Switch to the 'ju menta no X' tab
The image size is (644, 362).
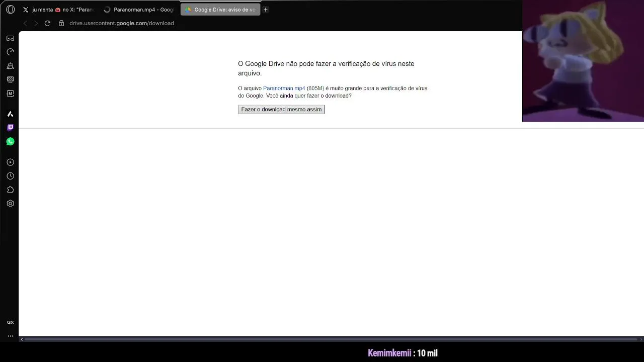click(x=58, y=10)
